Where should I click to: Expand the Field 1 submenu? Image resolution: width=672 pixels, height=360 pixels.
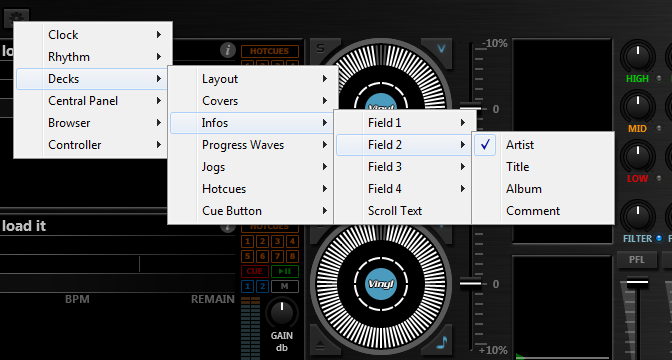(405, 123)
